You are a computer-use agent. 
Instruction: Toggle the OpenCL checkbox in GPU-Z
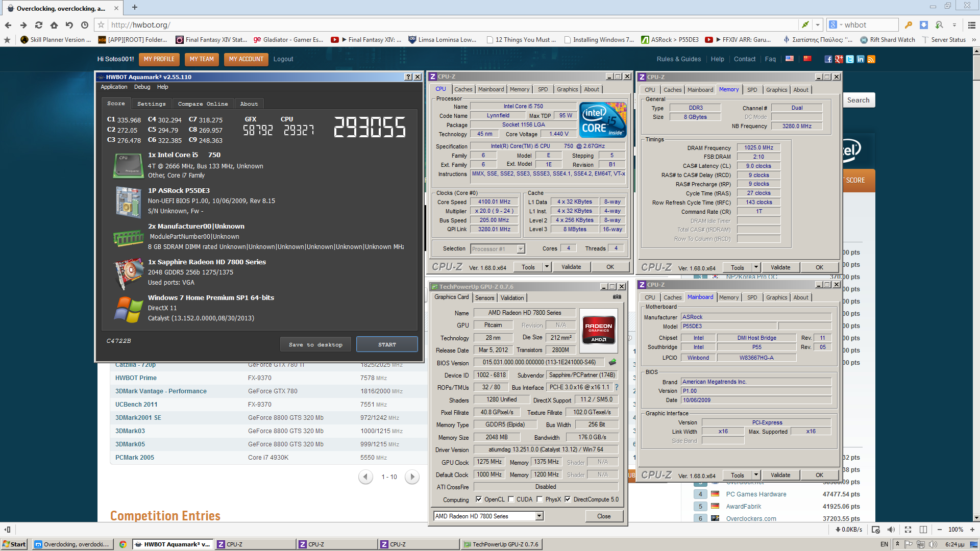[478, 499]
